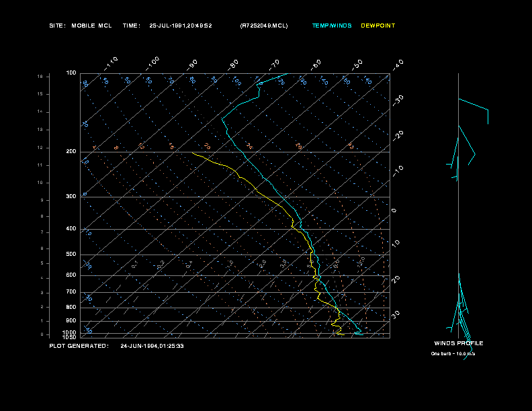
Task: Click temperature axis label '-30'
Action: (398, 101)
